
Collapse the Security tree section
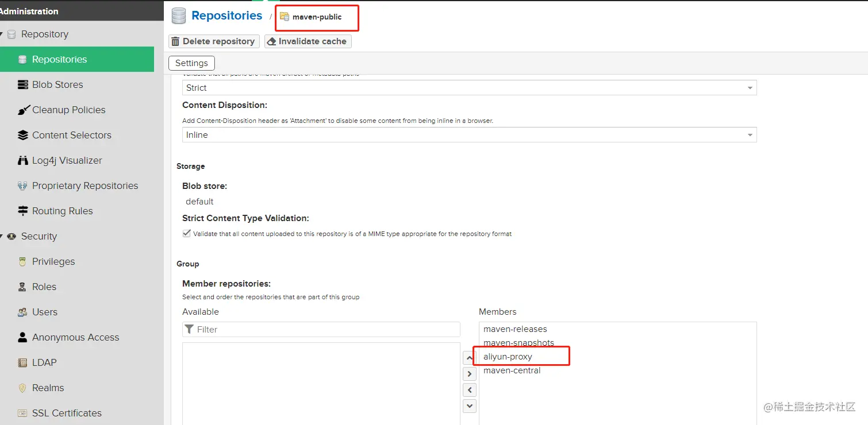coord(2,237)
